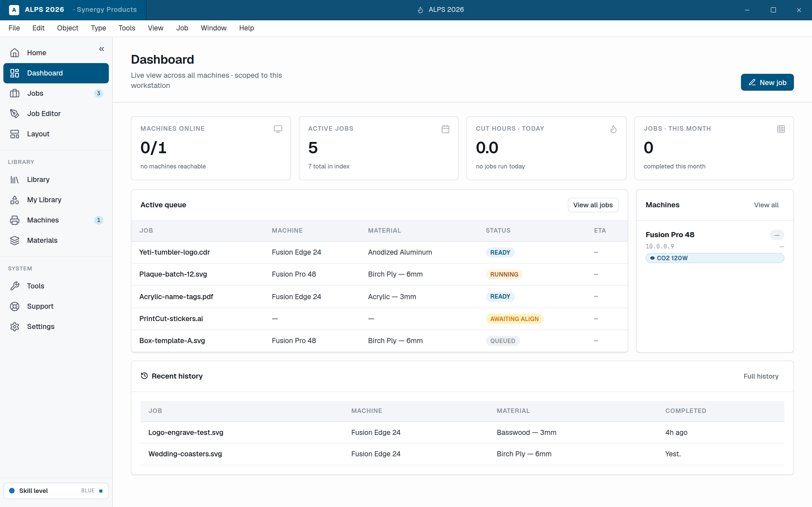Image resolution: width=812 pixels, height=507 pixels.
Task: Toggle Fusion Pro 48 status pill
Action: pos(777,235)
